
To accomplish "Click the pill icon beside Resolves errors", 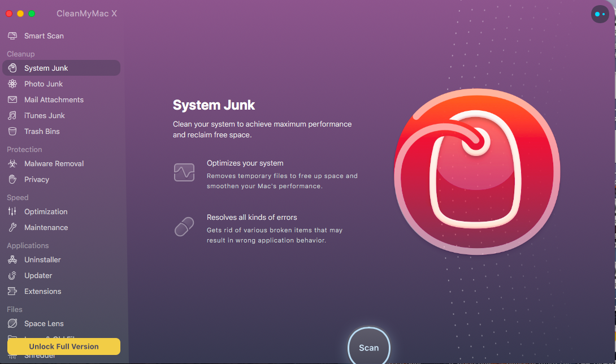I will click(x=184, y=227).
